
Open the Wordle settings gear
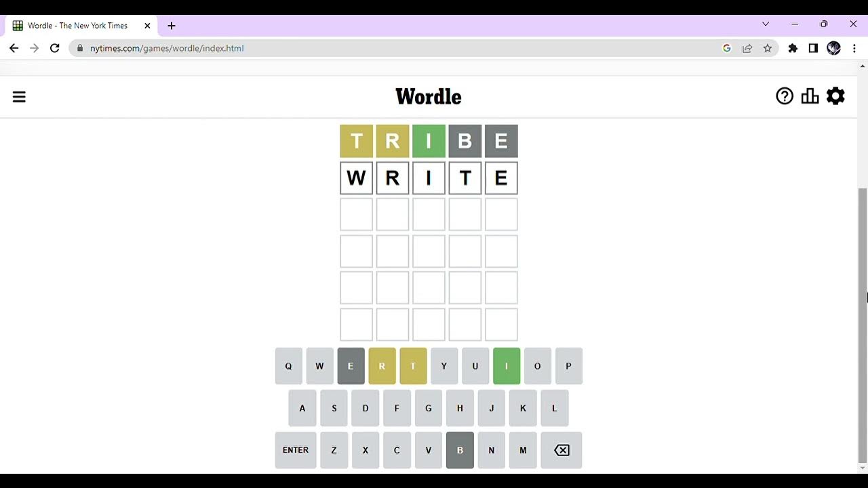click(x=835, y=96)
